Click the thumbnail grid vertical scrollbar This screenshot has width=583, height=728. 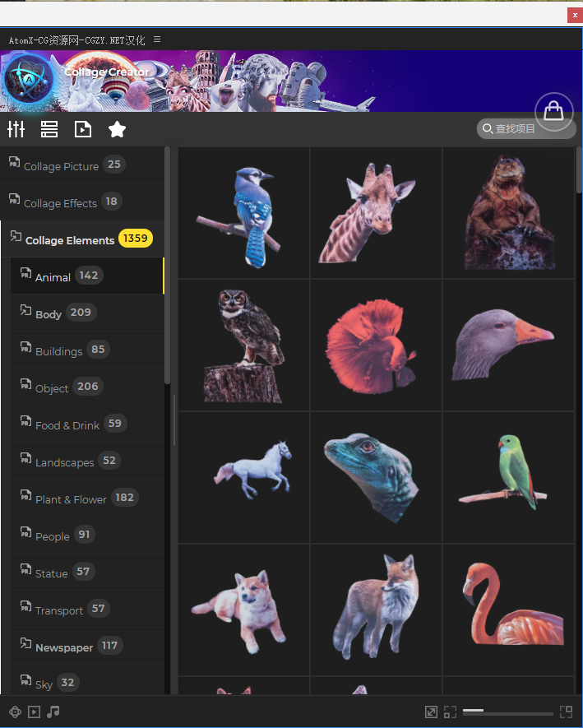pos(579,170)
